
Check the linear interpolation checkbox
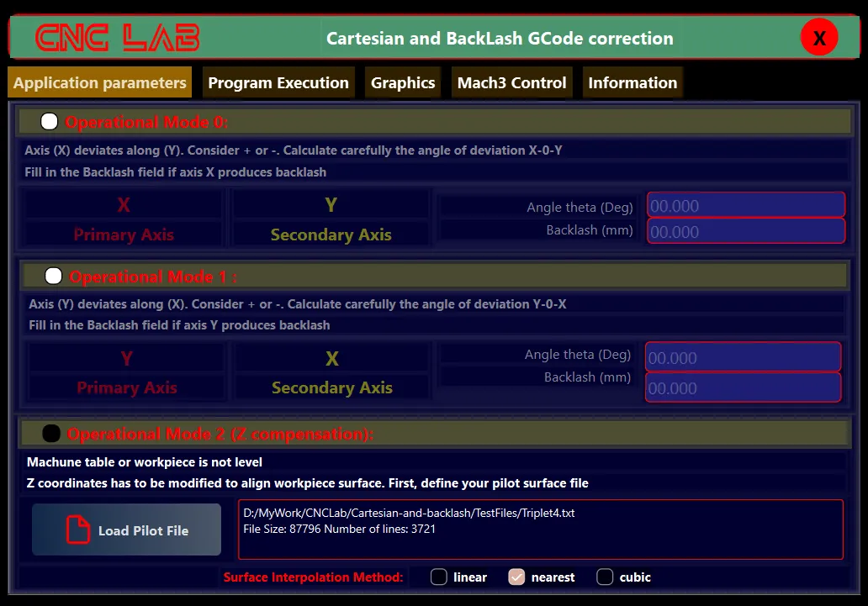tap(439, 577)
